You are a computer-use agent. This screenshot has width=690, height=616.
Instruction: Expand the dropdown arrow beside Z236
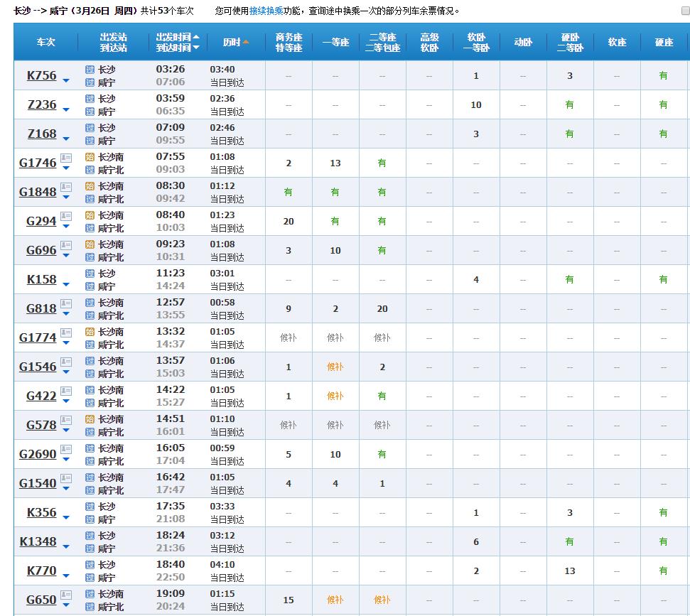pos(66,109)
